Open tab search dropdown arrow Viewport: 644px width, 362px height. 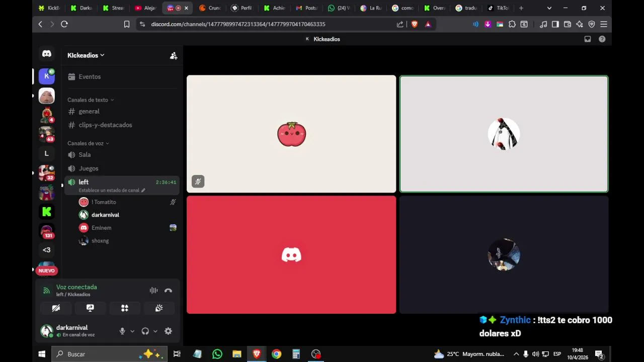click(x=549, y=8)
